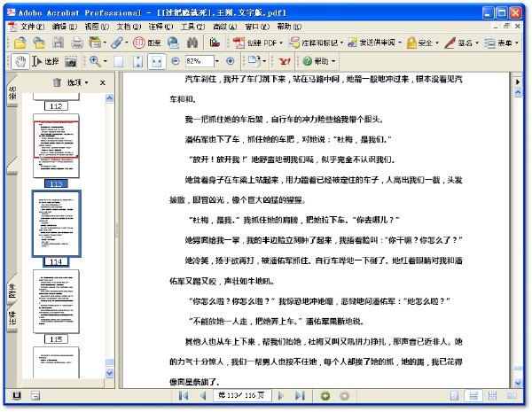Image resolution: width=532 pixels, height=412 pixels.
Task: Open the 帮助 menu in menu bar
Action: [x=289, y=27]
